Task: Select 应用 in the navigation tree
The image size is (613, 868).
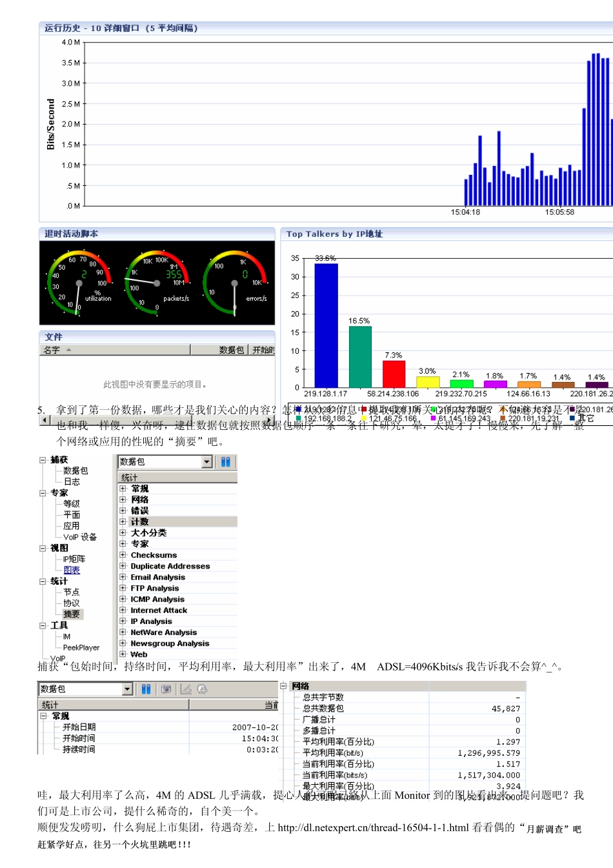Action: click(72, 526)
